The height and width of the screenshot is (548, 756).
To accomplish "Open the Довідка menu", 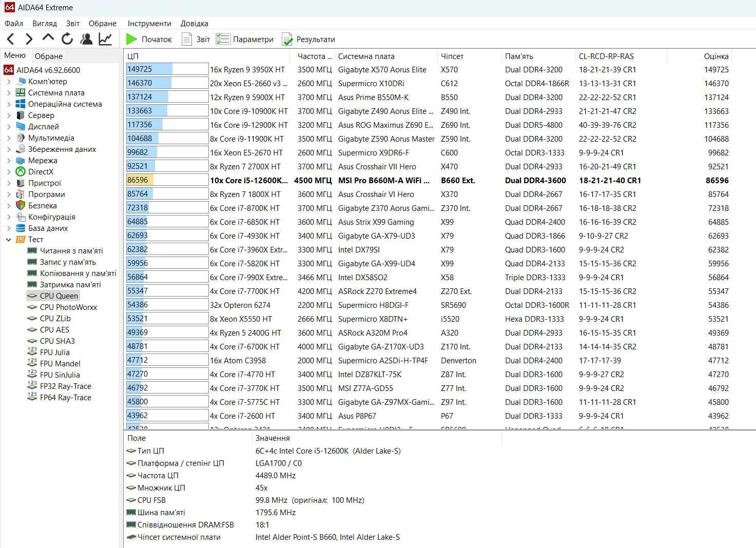I will [195, 24].
